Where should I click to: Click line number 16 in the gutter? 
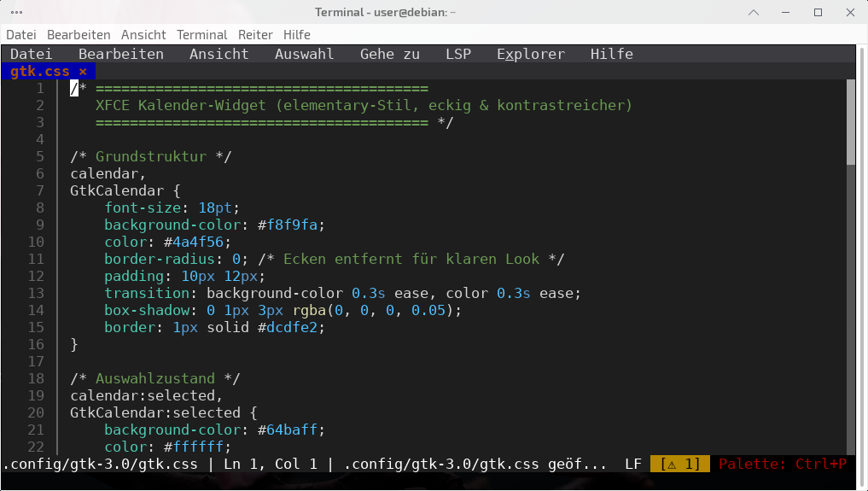click(36, 344)
